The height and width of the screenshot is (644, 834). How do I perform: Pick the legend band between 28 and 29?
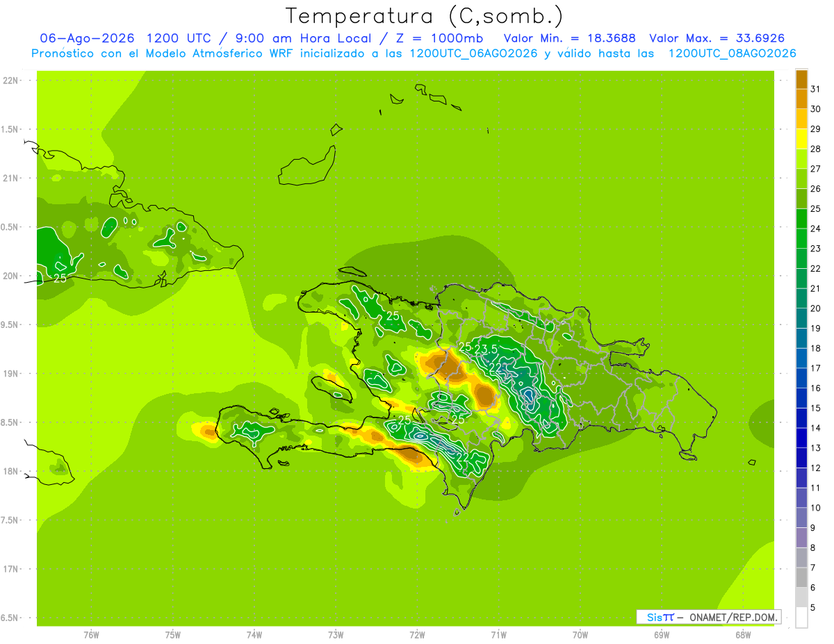click(801, 139)
